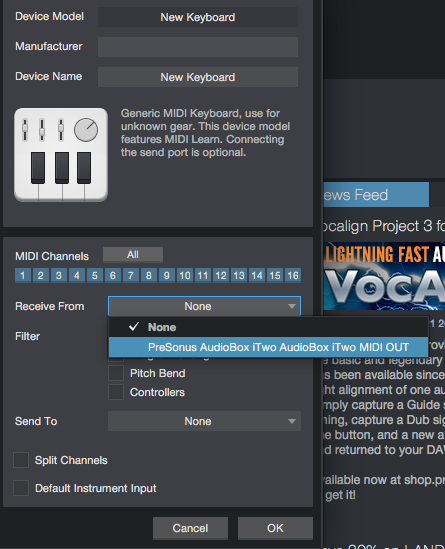Toggle MIDI channel 3
The width and height of the screenshot is (445, 549).
tap(59, 276)
